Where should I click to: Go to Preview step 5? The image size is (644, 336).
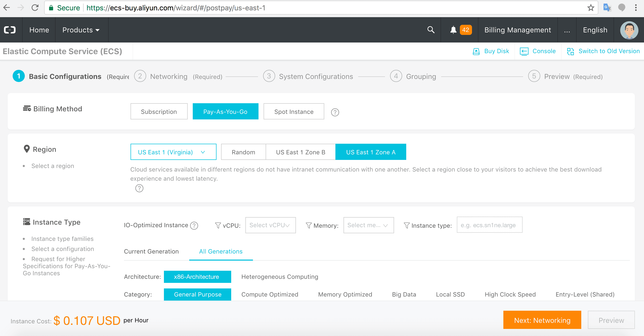[x=565, y=76]
